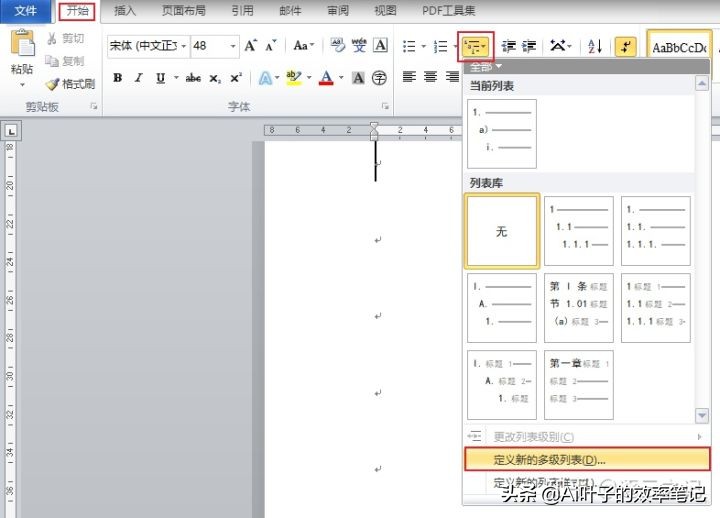Screen dimensions: 720x518
Task: Apply the red font color
Action: (x=326, y=78)
